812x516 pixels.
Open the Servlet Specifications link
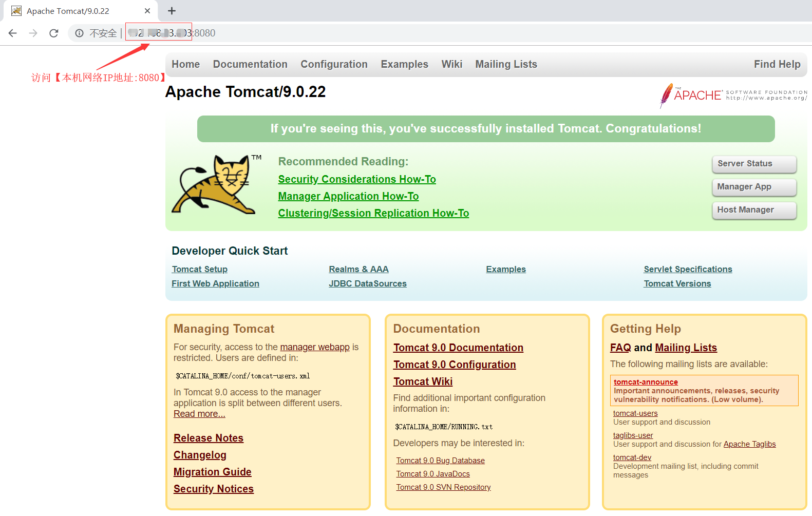[x=688, y=269]
